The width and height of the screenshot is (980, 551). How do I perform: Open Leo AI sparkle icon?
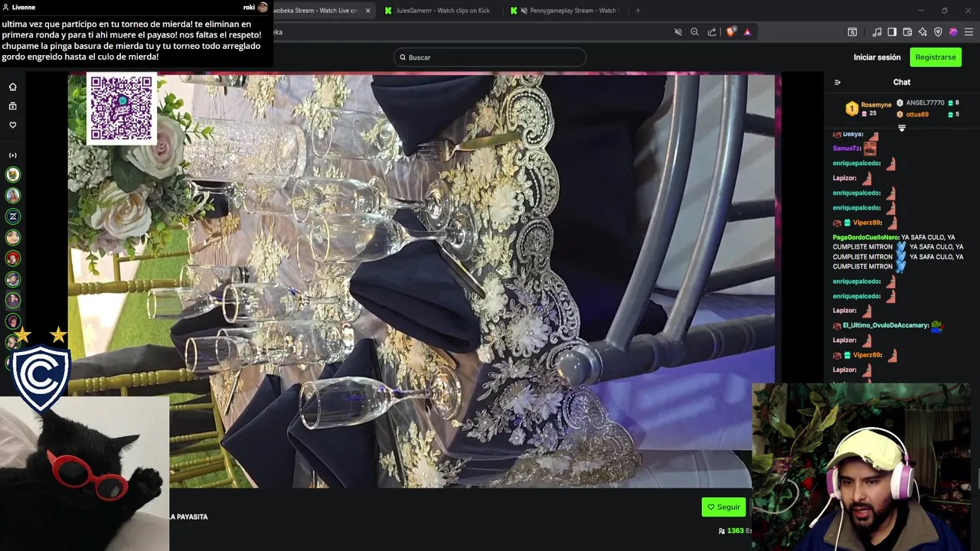click(x=923, y=32)
